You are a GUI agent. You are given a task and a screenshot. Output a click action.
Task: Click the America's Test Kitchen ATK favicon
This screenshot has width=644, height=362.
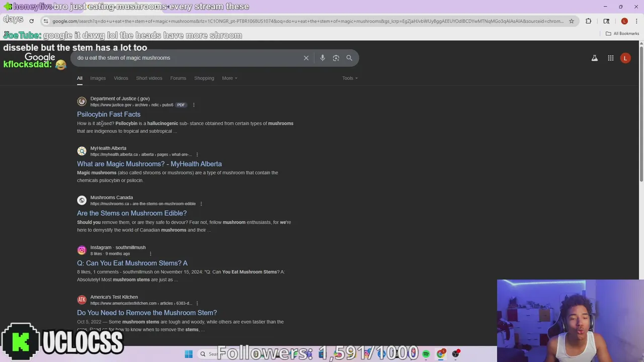click(82, 300)
